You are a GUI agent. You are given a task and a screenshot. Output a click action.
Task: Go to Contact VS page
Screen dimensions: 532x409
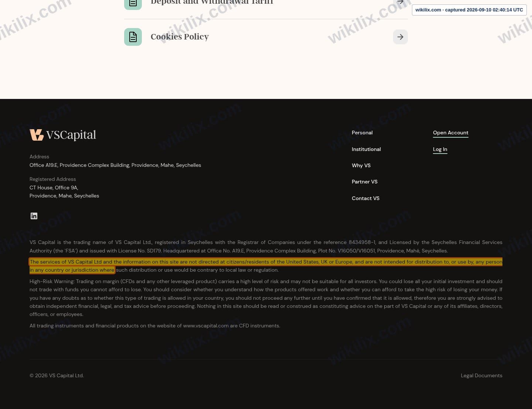(365, 198)
